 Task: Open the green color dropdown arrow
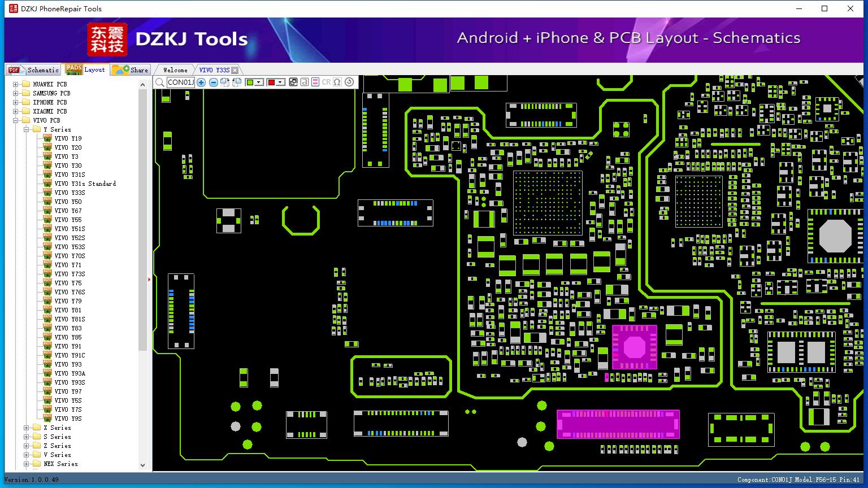tap(259, 82)
